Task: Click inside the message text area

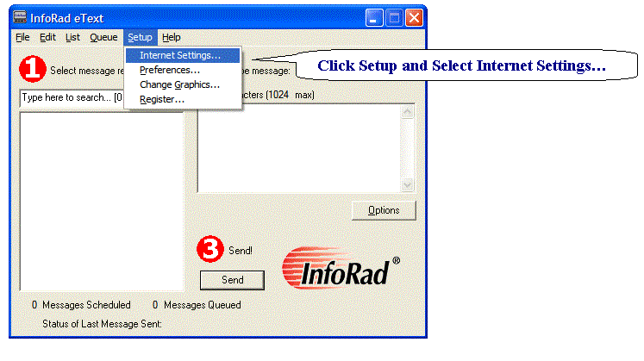Action: coord(298,148)
